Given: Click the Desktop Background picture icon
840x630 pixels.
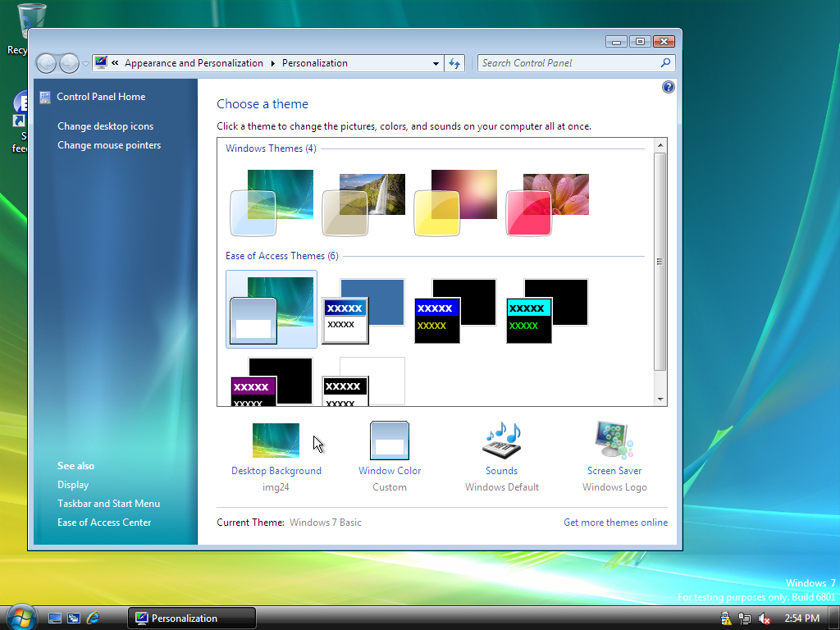Looking at the screenshot, I should point(276,441).
